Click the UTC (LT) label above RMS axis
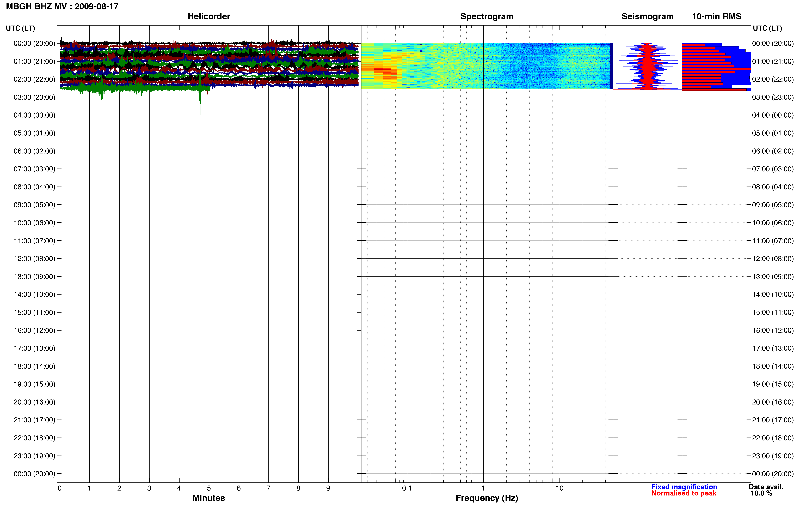 [767, 28]
